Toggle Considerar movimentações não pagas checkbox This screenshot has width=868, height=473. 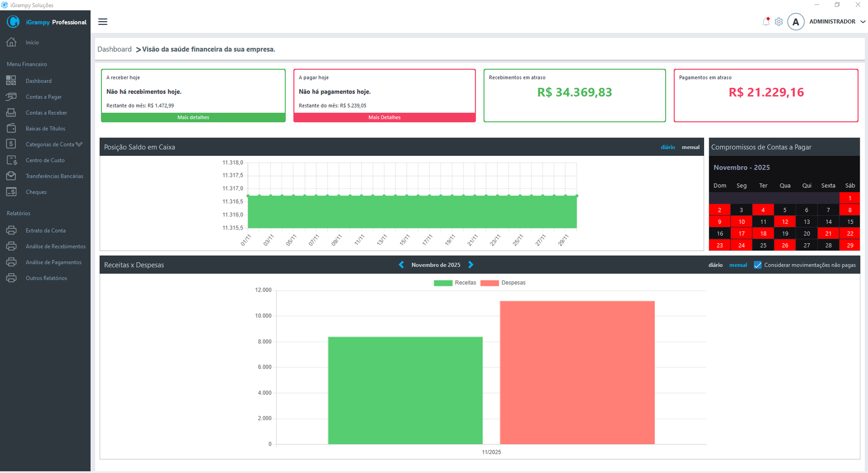coord(757,265)
